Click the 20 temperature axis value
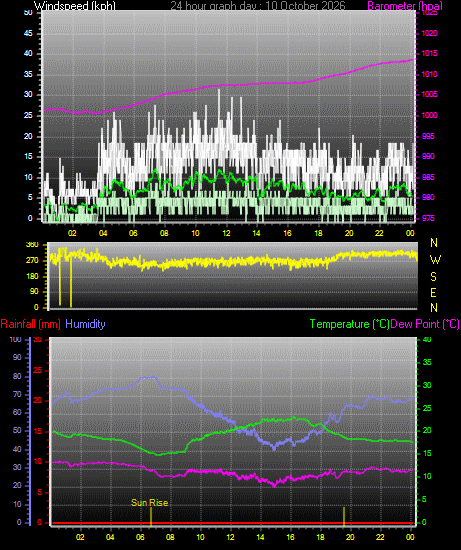The height and width of the screenshot is (550, 461). [427, 431]
